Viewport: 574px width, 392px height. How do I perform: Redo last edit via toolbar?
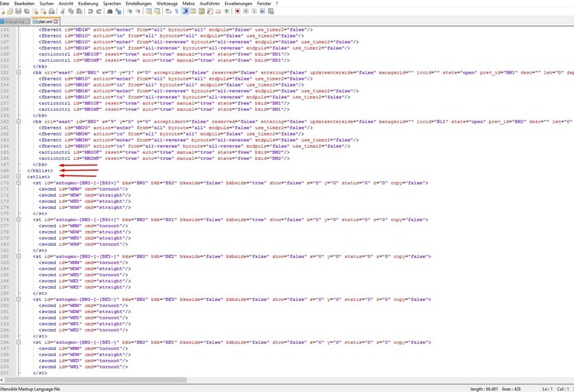(99, 11)
